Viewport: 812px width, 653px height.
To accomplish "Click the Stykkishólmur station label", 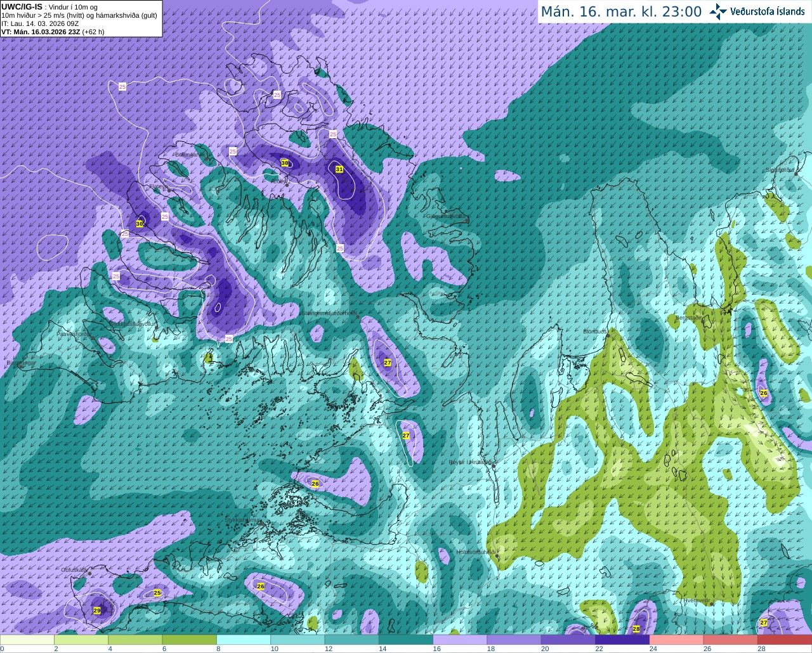I will tap(243, 520).
